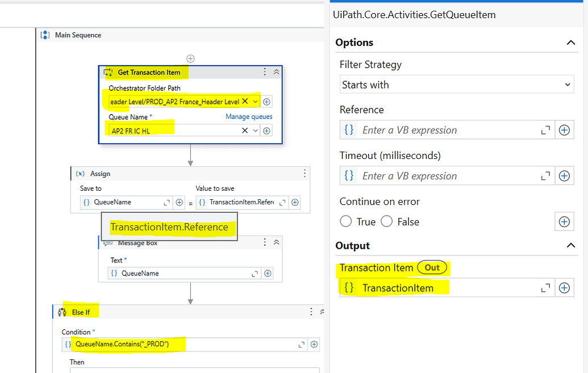Viewport: 588px width, 373px height.
Task: Click the Main Sequence icon
Action: (x=45, y=35)
